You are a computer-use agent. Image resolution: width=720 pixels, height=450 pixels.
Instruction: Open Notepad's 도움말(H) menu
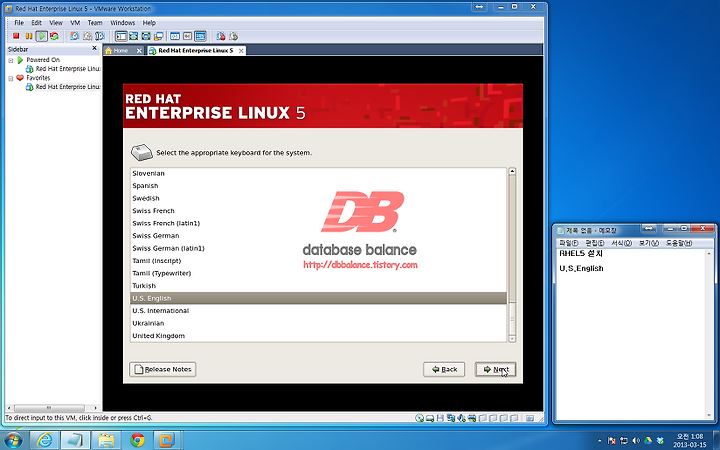(x=679, y=243)
